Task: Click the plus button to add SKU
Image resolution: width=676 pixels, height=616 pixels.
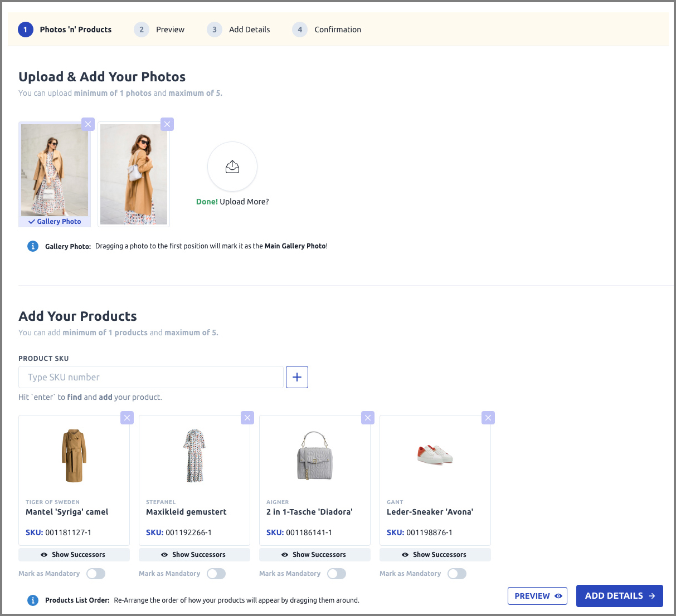Action: pos(297,377)
